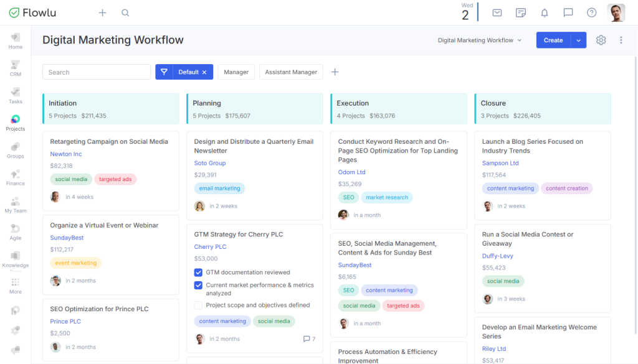This screenshot has height=364, width=638.
Task: Open Retargeting Campaign on Social Media card
Action: tap(109, 141)
